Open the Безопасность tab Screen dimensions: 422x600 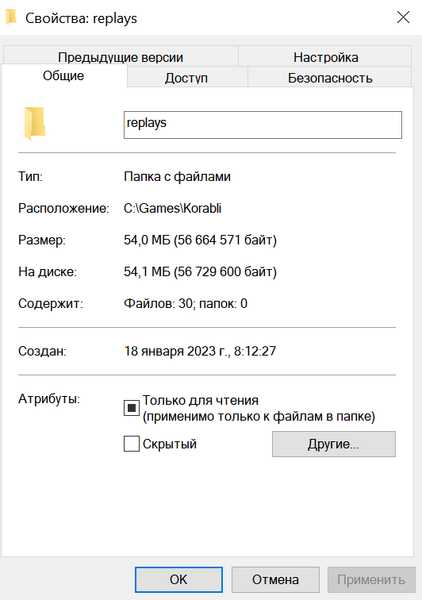tap(330, 78)
